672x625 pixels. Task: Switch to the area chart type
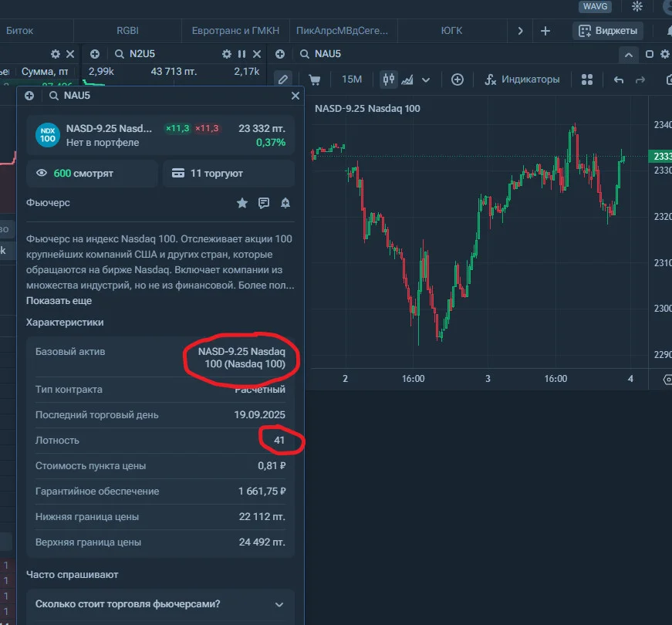pyautogui.click(x=407, y=79)
